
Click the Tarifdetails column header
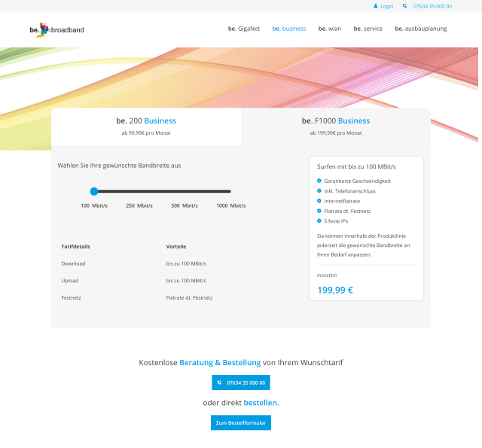point(75,246)
